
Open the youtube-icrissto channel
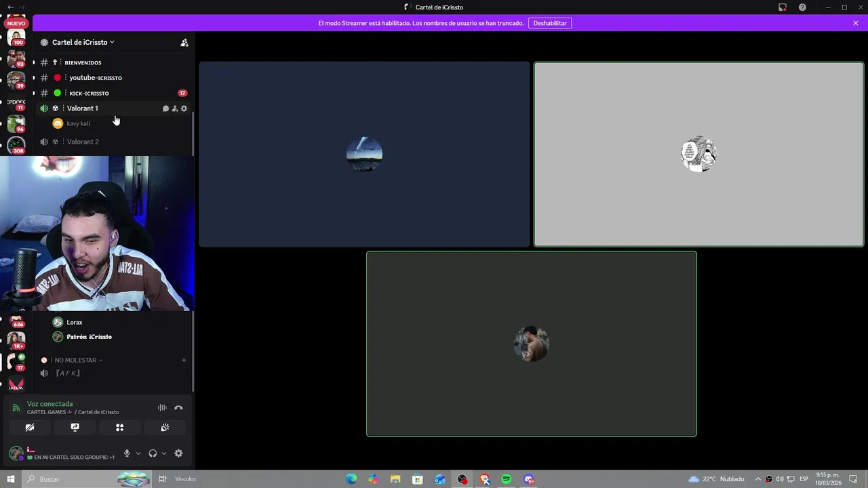click(x=112, y=77)
